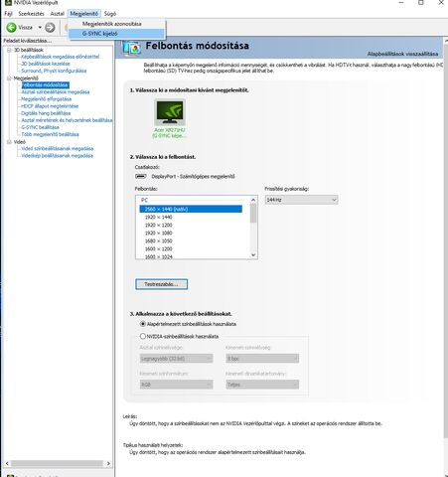448x477 pixels.
Task: Open Videókép beállításainak megadása
Action: coord(57,156)
